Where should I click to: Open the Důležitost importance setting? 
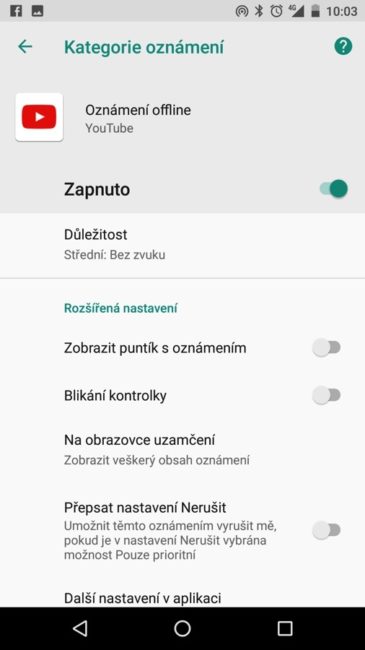(x=182, y=244)
